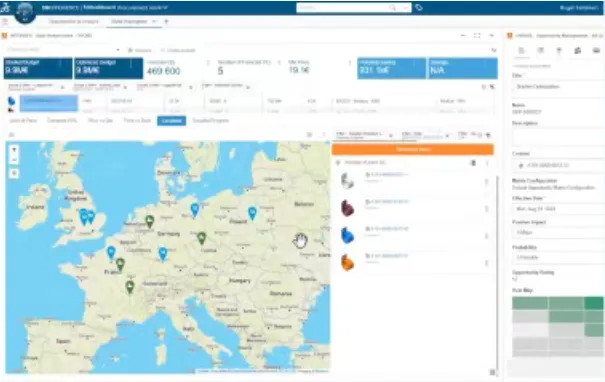Click the green risk map cell in second row
This screenshot has height=382, width=605.
pyautogui.click(x=566, y=317)
